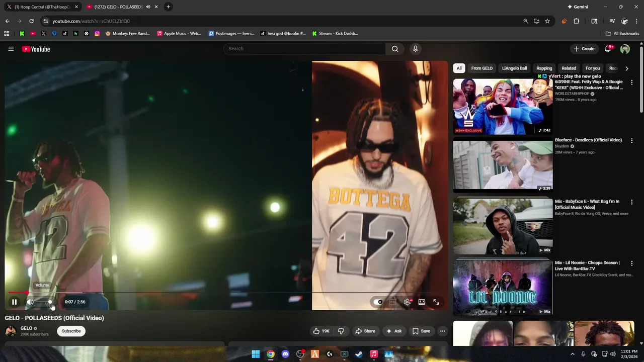Subscribe to the GELO channel
The image size is (644, 362).
click(x=71, y=331)
